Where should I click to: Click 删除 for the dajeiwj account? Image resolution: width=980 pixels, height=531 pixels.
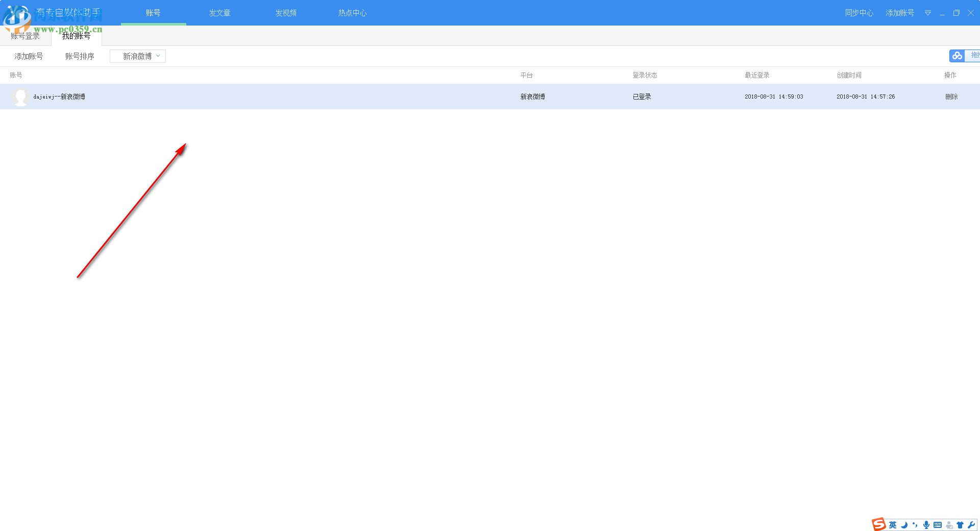pos(951,96)
